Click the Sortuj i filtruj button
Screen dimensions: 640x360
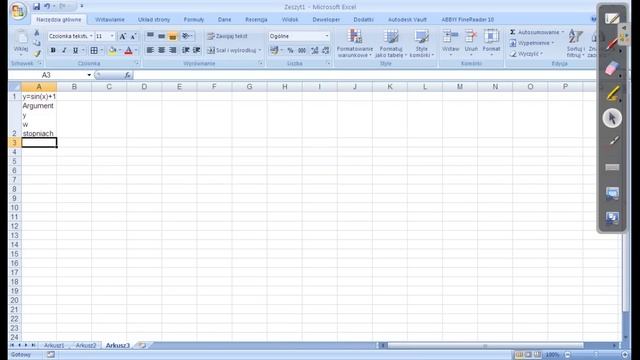575,43
